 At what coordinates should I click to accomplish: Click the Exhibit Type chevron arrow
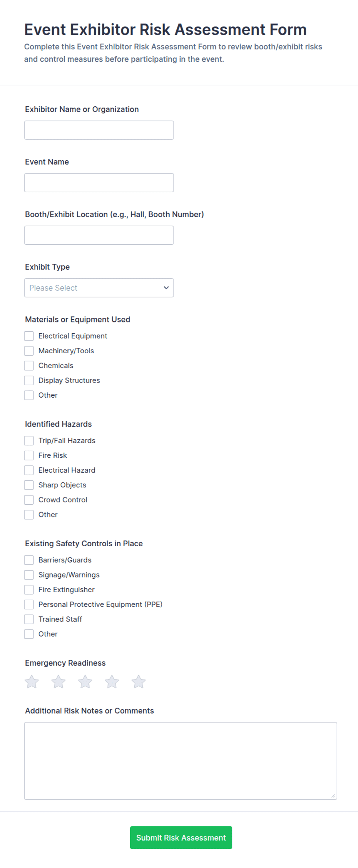pos(166,288)
